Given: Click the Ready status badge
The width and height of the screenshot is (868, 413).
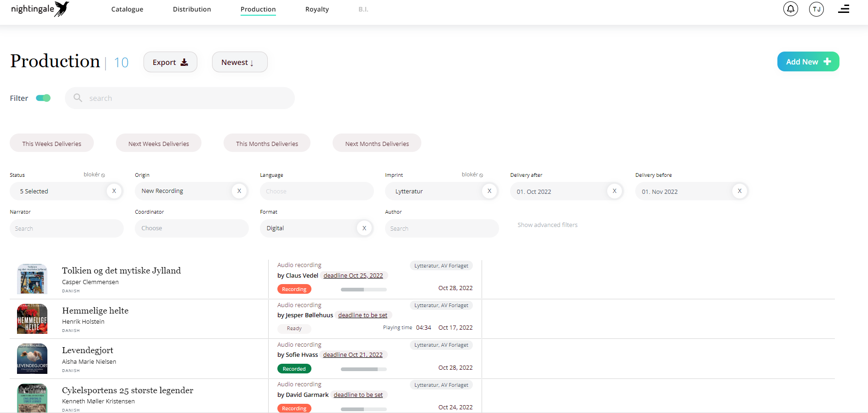Looking at the screenshot, I should click(x=294, y=328).
